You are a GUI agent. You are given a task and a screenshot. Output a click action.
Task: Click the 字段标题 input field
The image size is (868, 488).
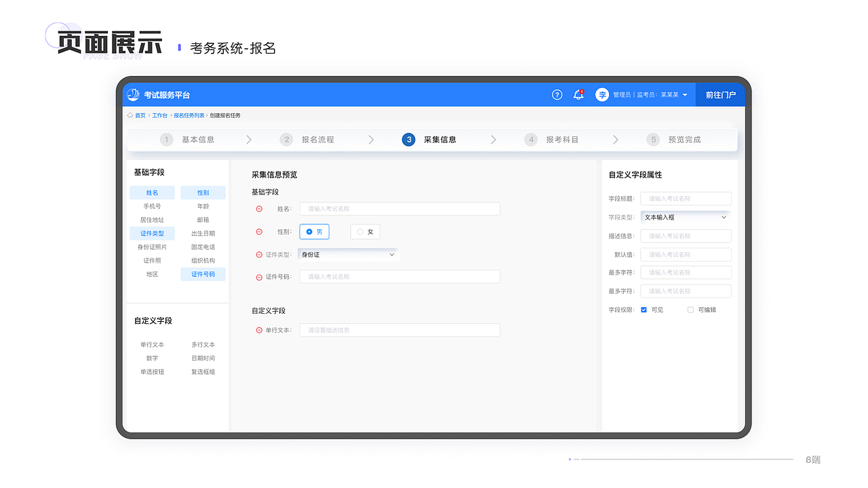[x=686, y=199]
